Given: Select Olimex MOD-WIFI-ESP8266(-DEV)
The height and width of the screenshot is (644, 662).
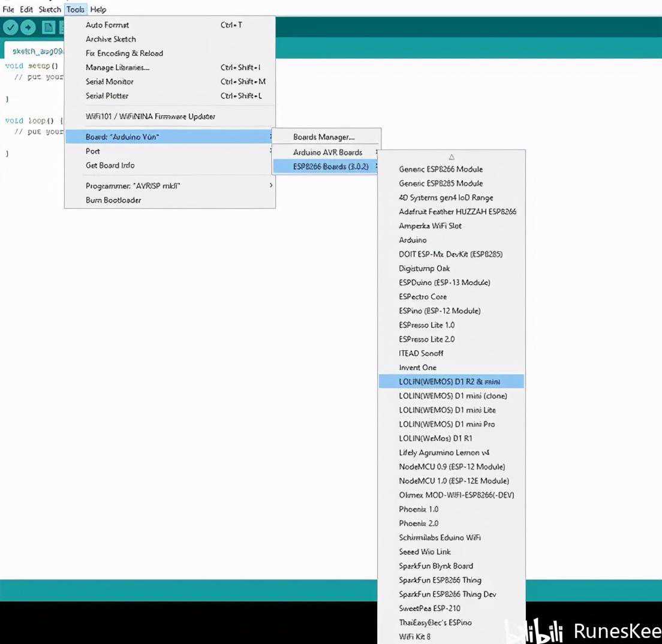Looking at the screenshot, I should tap(452, 495).
